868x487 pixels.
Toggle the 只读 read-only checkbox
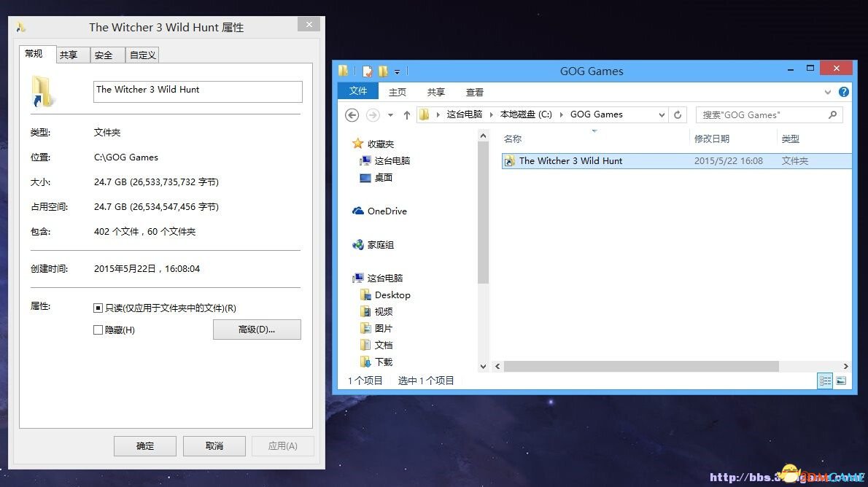click(98, 308)
